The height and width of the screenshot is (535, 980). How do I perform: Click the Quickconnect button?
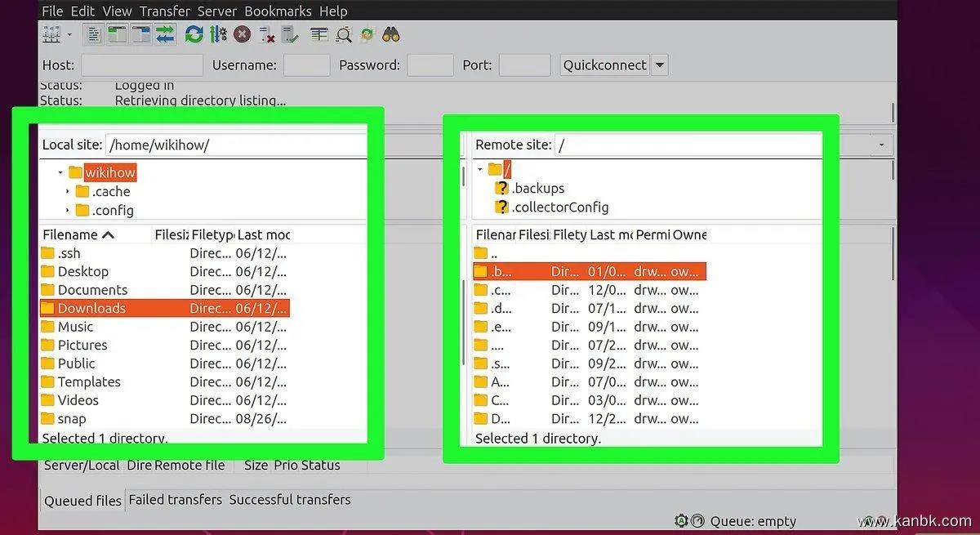pyautogui.click(x=604, y=65)
